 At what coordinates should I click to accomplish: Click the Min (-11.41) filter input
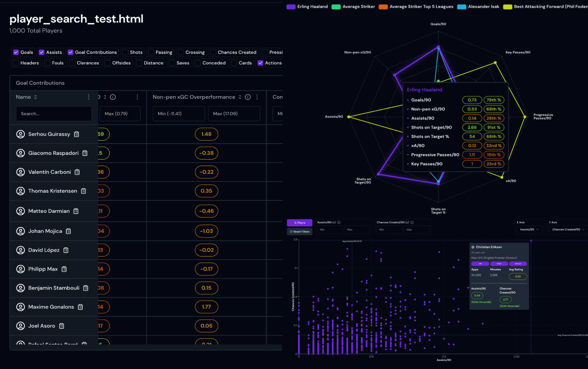click(x=179, y=114)
